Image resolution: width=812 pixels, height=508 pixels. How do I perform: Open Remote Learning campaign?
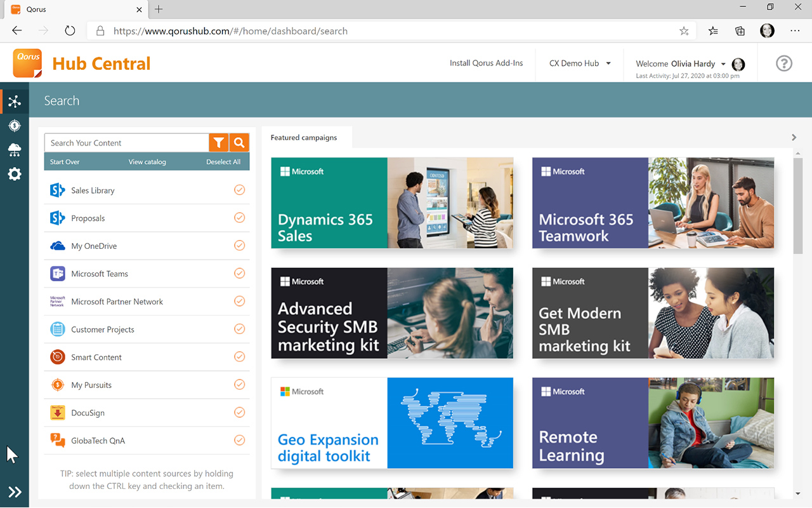click(653, 423)
